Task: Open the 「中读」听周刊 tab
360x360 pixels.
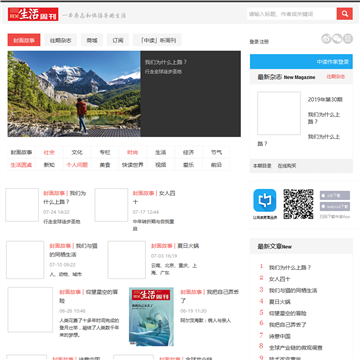Action: click(157, 40)
